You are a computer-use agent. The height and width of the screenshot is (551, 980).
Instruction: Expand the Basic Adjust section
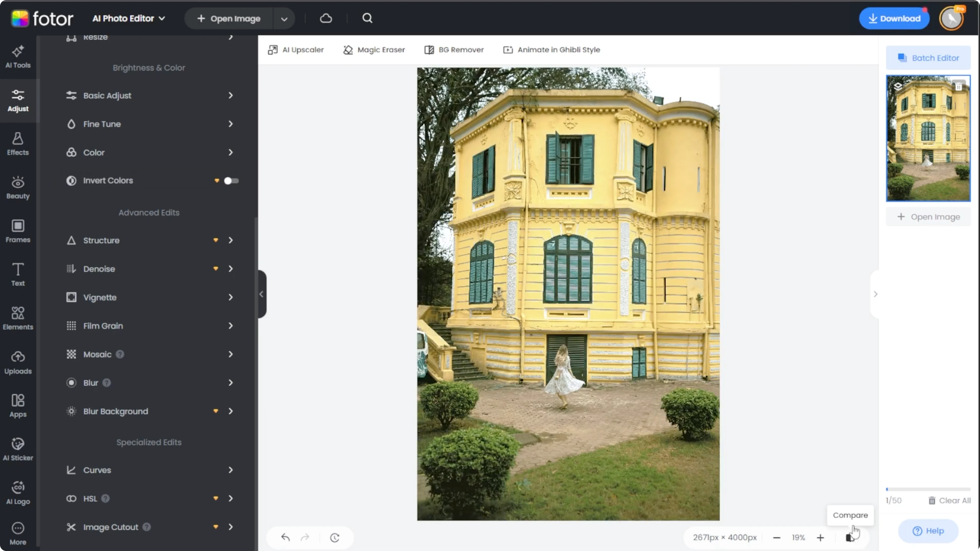(x=149, y=96)
